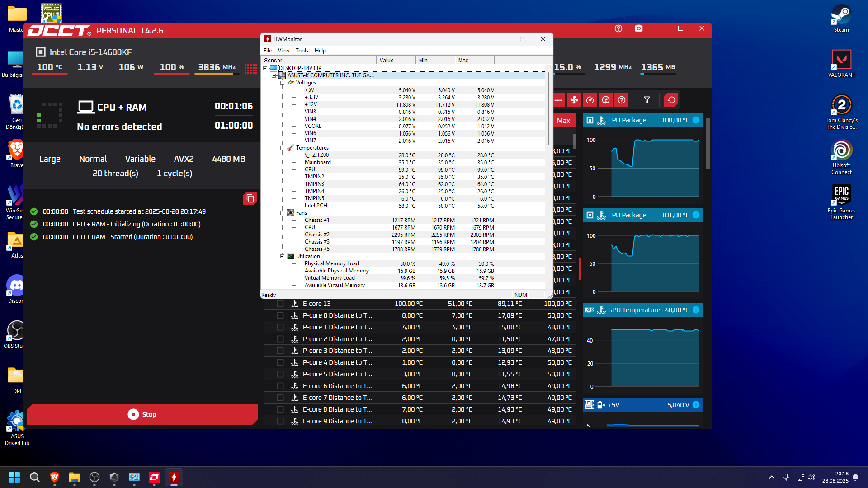Open VALORANT desktop shortcut
This screenshot has height=488, width=868.
[x=841, y=64]
